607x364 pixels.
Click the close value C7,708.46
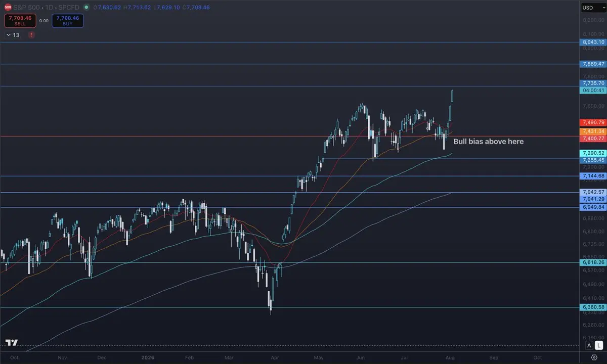click(196, 8)
